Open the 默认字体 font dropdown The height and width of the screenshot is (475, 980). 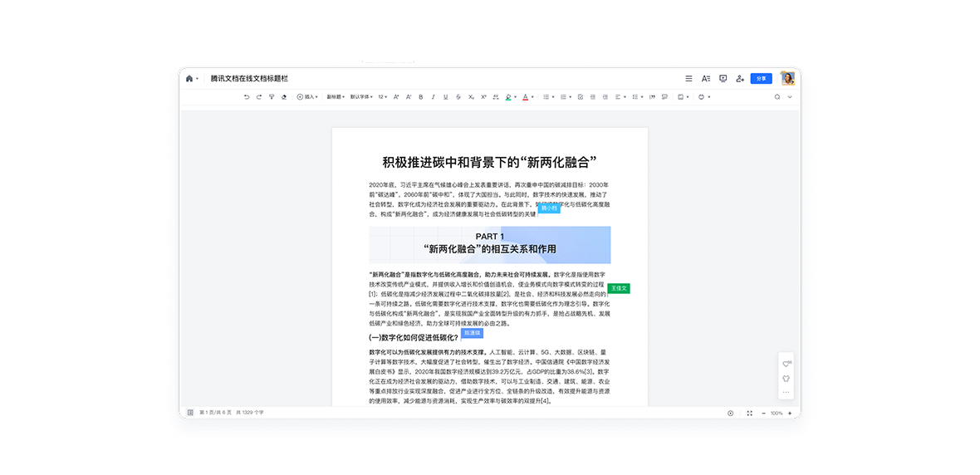pyautogui.click(x=361, y=97)
